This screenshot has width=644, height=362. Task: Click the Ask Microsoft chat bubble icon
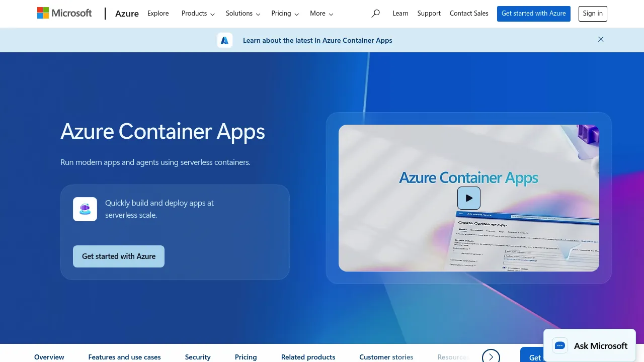pyautogui.click(x=560, y=345)
